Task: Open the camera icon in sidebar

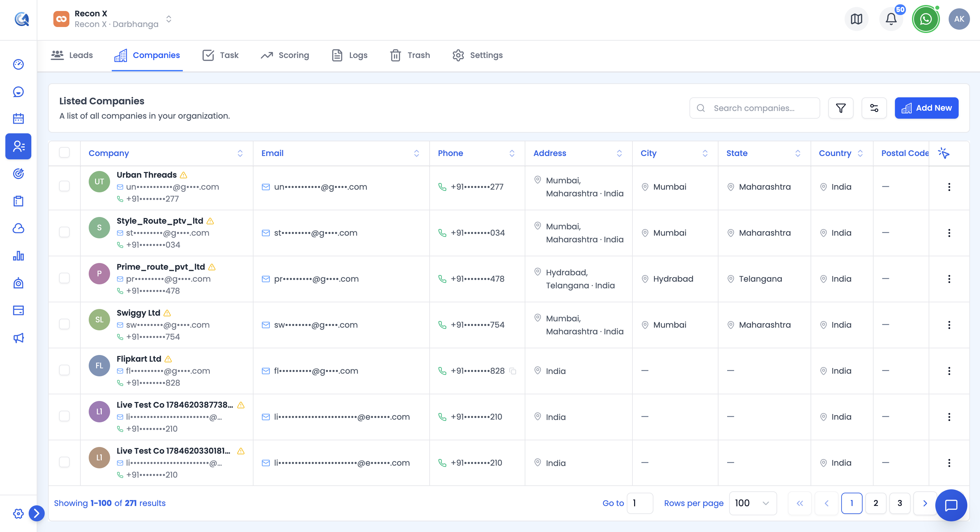Action: pyautogui.click(x=18, y=283)
